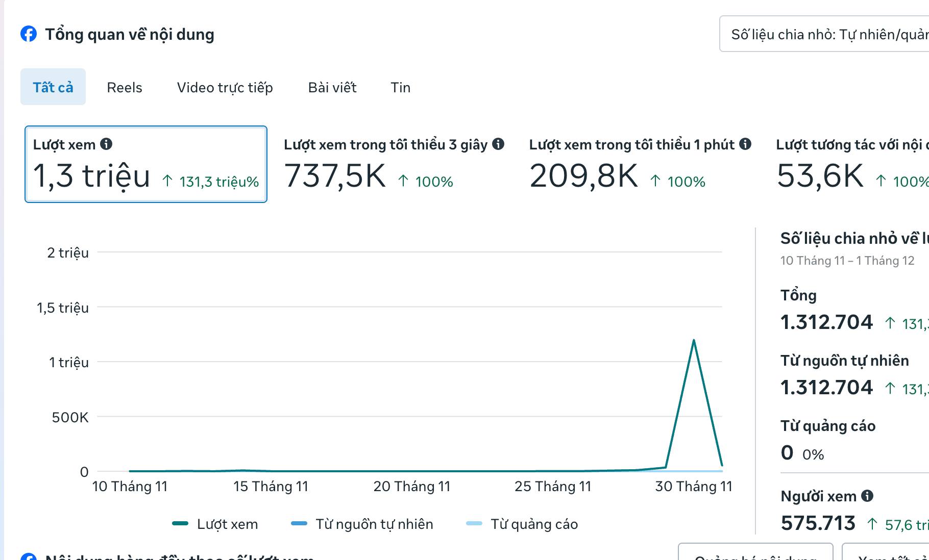Toggle Từ nguồn tự nhiên legend series

tap(362, 524)
